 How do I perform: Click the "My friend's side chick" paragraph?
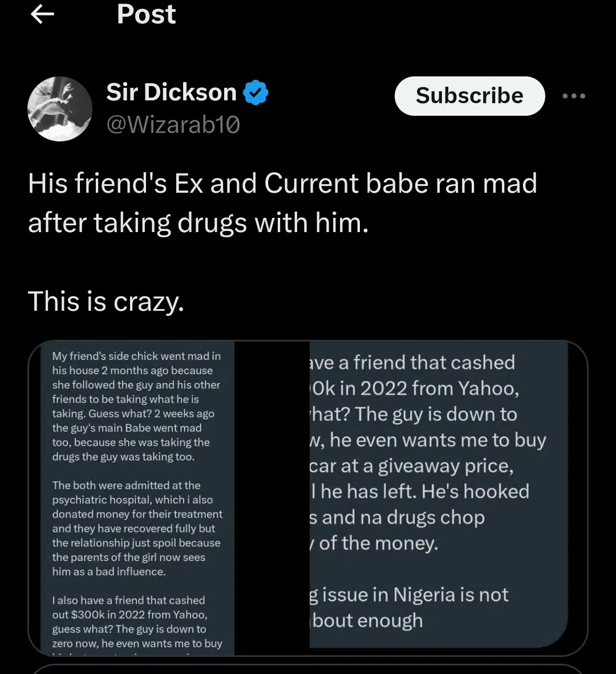pyautogui.click(x=137, y=406)
